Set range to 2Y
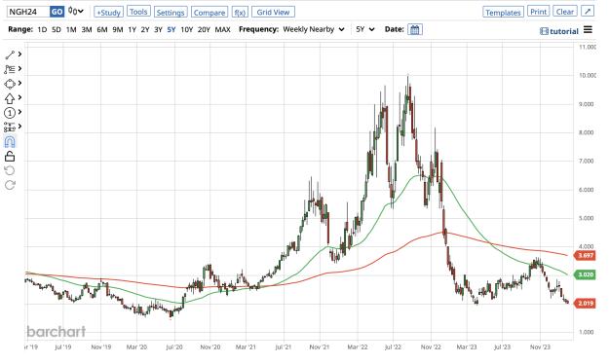Viewport: 609px width, 364px height. pyautogui.click(x=145, y=29)
